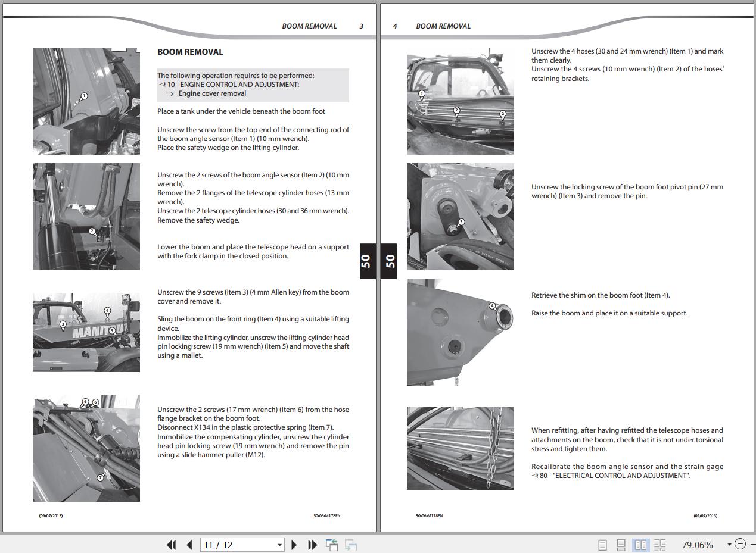Image resolution: width=756 pixels, height=553 pixels.
Task: Switch to single page view
Action: (x=602, y=545)
